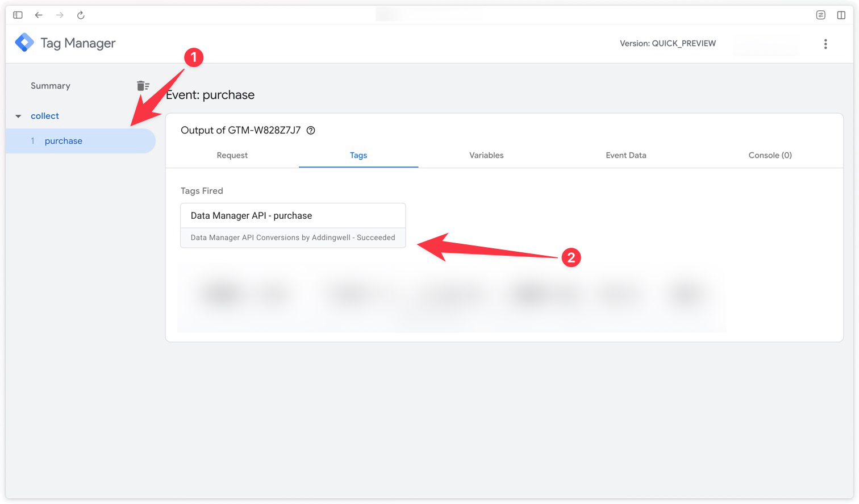The height and width of the screenshot is (504, 859).
Task: Clear events with the trash list icon
Action: click(143, 86)
